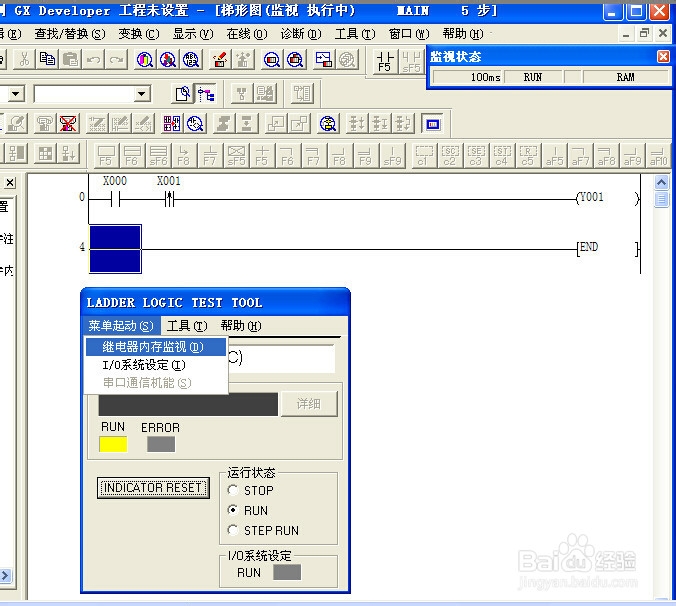Click the Redo arrow icon
Screen dimensions: 676x606
coord(116,59)
